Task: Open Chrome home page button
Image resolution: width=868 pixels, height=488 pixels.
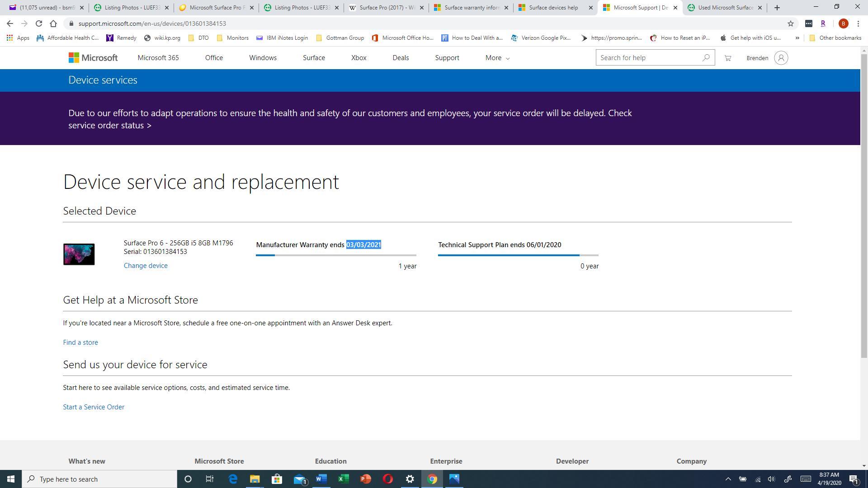Action: tap(53, 23)
